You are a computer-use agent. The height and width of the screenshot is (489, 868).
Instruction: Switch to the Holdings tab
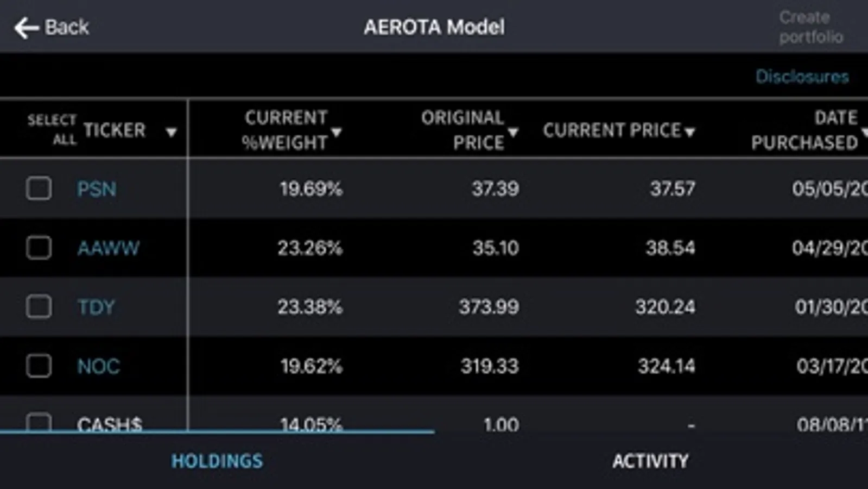[217, 461]
